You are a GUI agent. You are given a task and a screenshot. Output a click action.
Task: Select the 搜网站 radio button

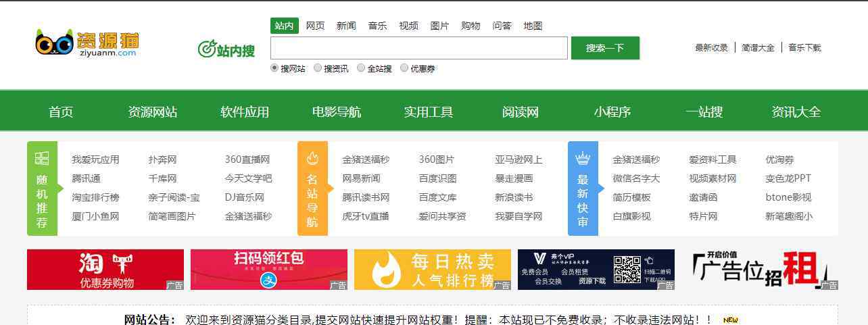point(274,68)
